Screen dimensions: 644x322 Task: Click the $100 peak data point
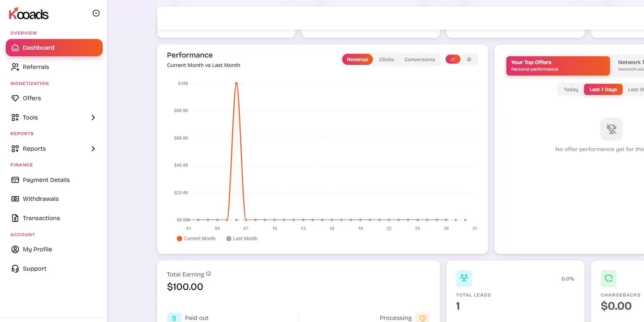tap(236, 83)
